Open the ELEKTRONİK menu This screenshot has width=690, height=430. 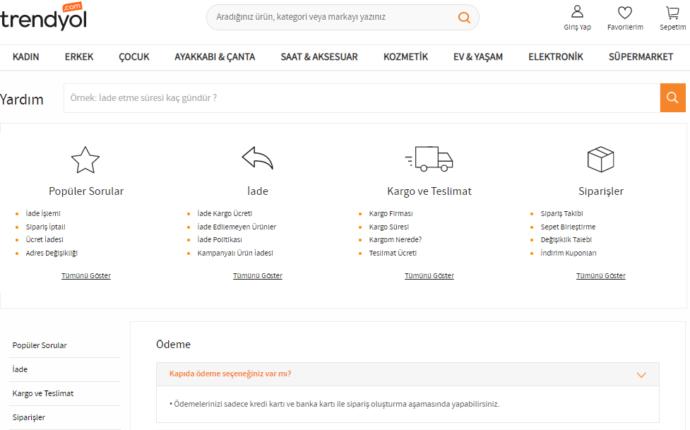[555, 57]
